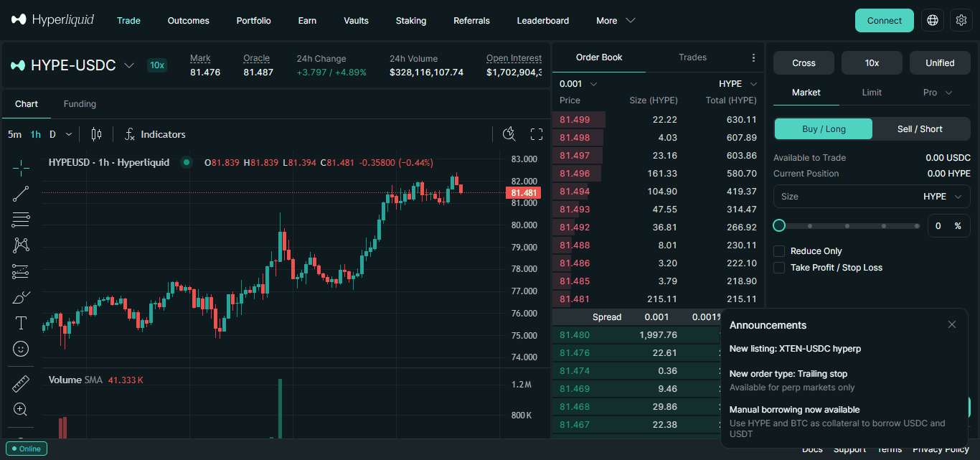Select the crosshair cursor tool
Viewport: 980px width, 460px height.
pos(21,168)
